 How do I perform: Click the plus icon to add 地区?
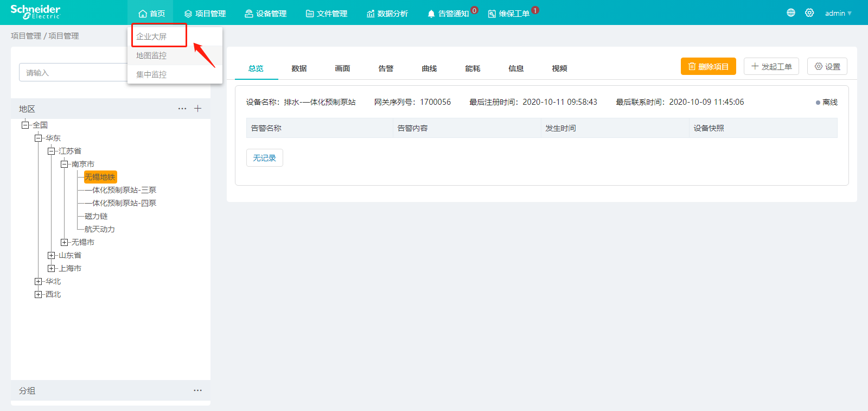[198, 109]
